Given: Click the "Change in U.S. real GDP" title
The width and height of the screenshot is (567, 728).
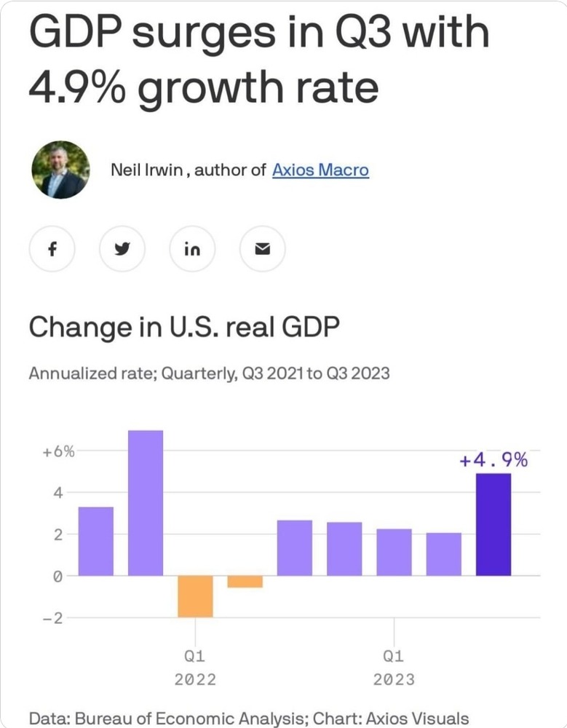Looking at the screenshot, I should tap(183, 328).
